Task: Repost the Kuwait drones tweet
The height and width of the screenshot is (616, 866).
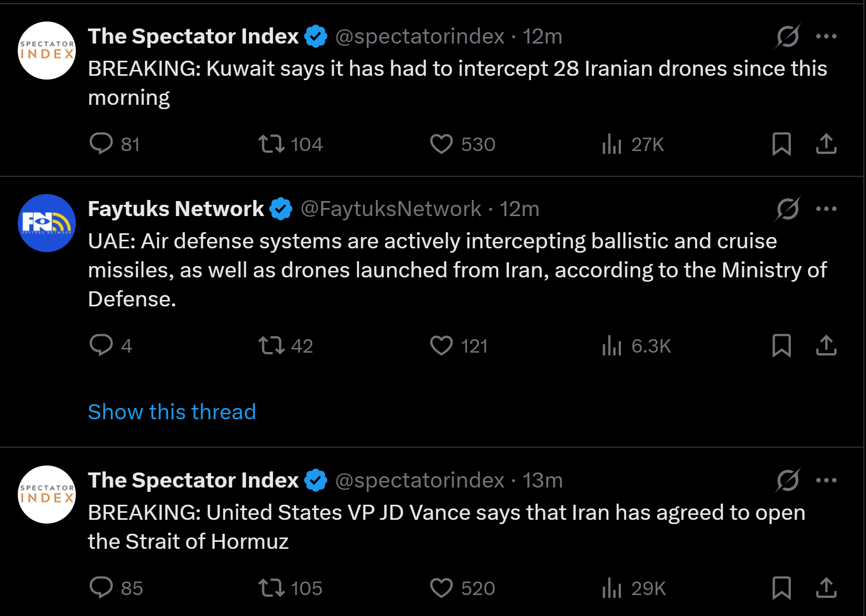Action: pos(271,144)
